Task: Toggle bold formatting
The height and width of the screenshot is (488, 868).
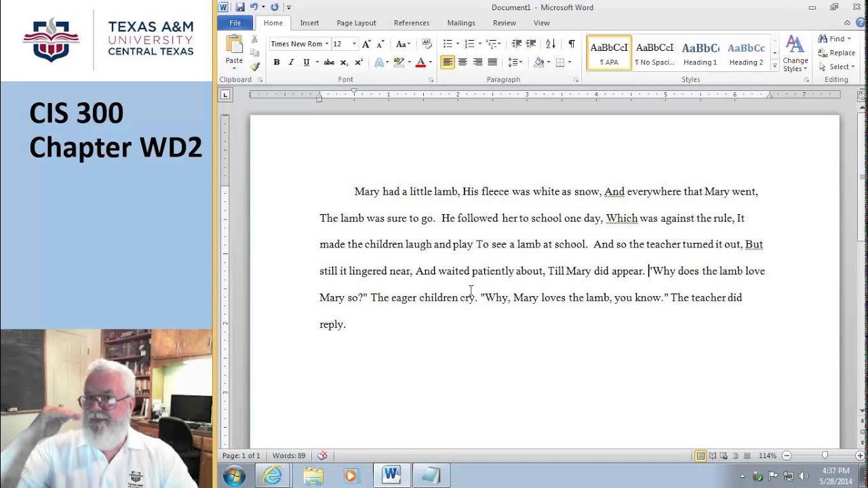Action: point(277,62)
